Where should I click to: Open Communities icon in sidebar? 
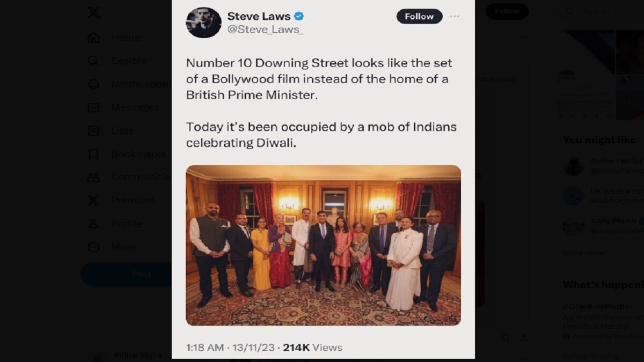tap(93, 177)
